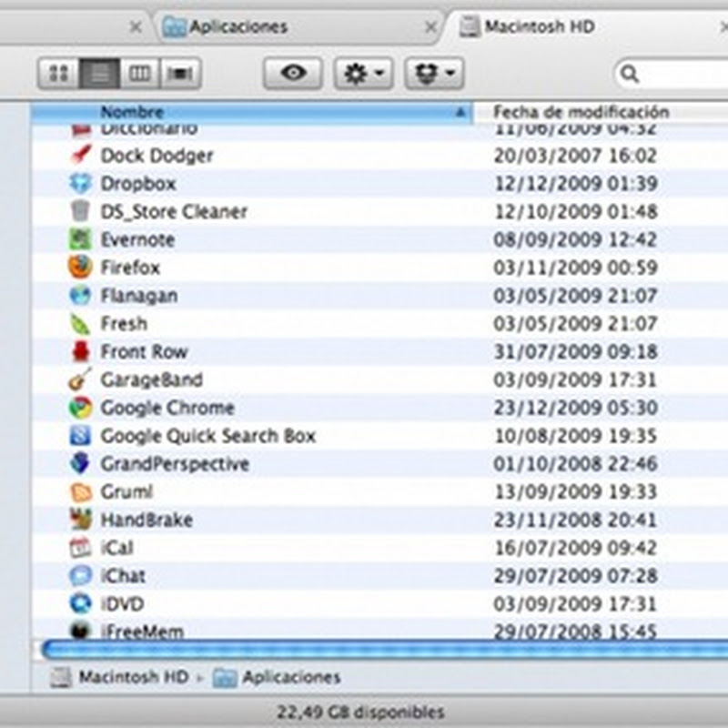Switch to icon view
728x728 pixels.
pyautogui.click(x=58, y=74)
